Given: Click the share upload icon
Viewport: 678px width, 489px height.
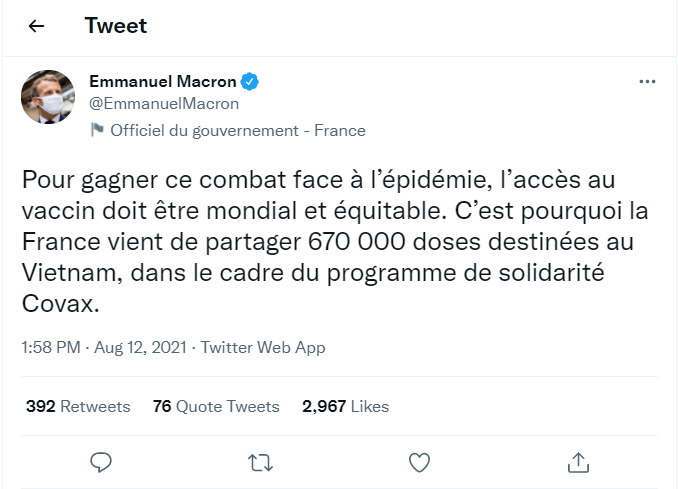Looking at the screenshot, I should click(578, 461).
